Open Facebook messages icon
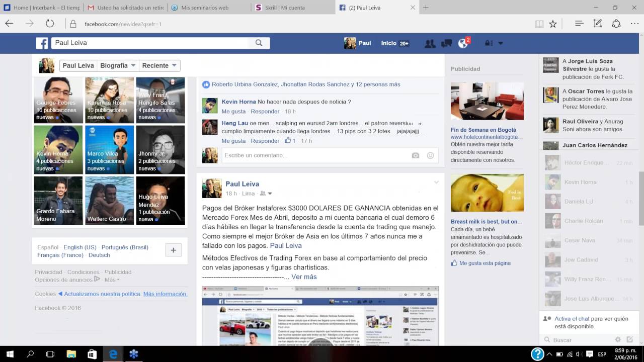 click(x=446, y=44)
